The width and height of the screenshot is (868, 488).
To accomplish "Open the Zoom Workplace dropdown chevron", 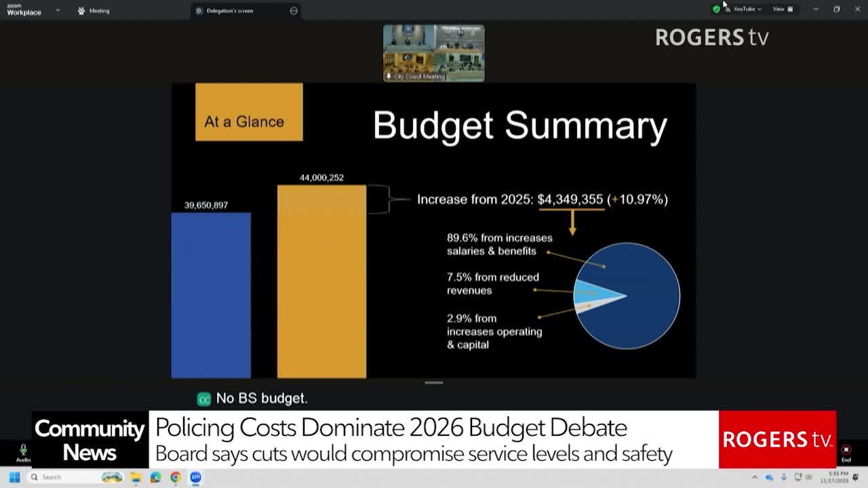I will point(58,11).
